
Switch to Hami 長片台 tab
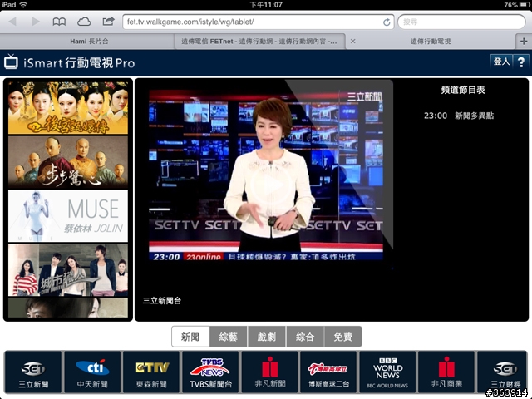click(x=89, y=42)
